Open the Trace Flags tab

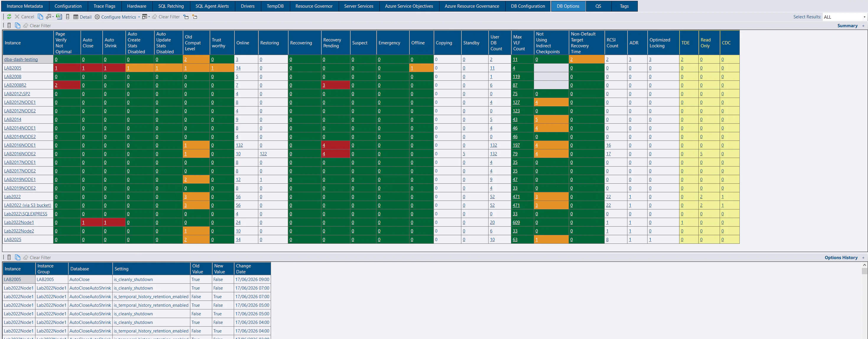pyautogui.click(x=104, y=6)
